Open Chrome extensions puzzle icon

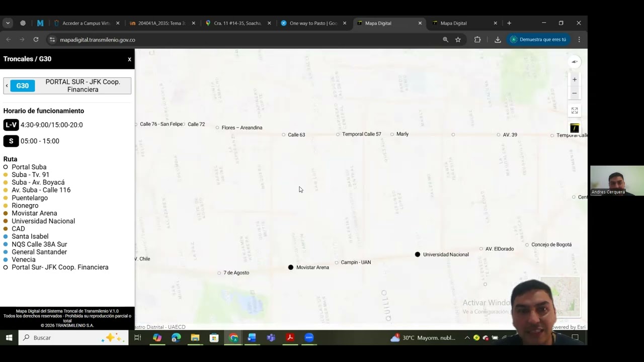[x=477, y=39]
